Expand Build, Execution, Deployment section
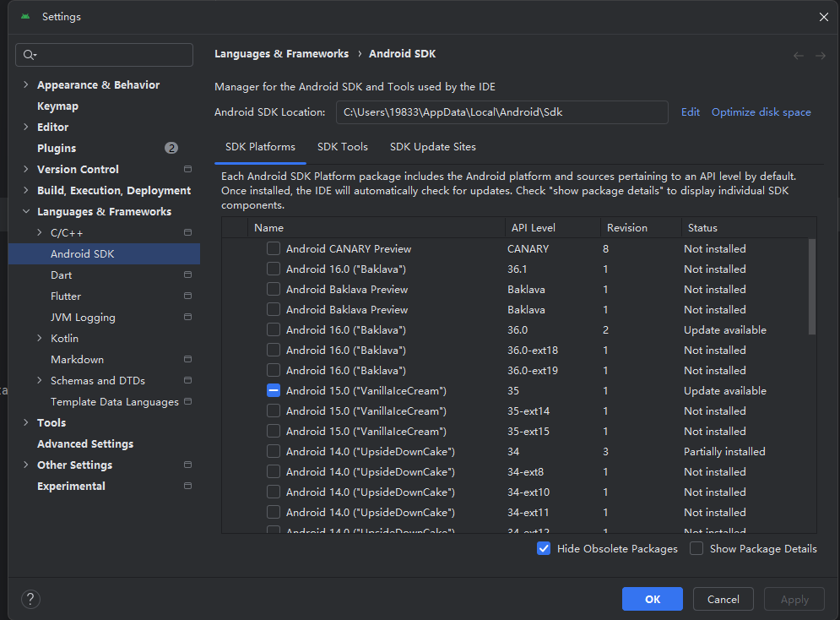This screenshot has height=620, width=840. [25, 190]
